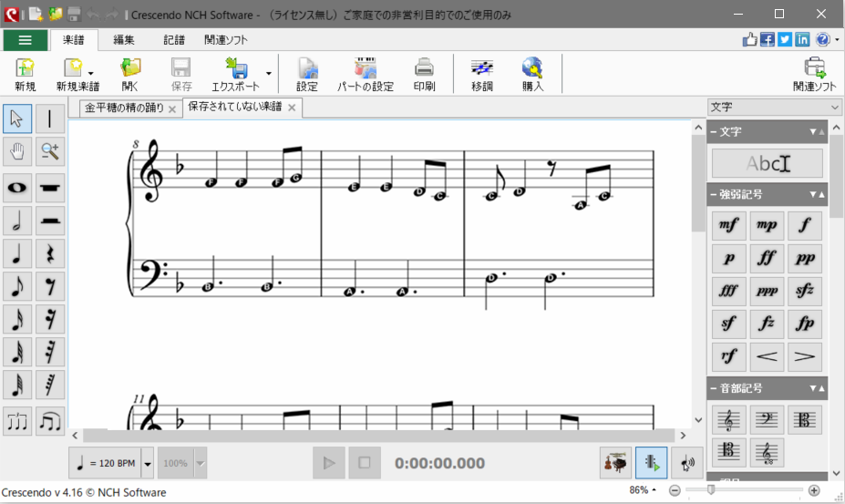Activate the hand pan tool
Image resolution: width=845 pixels, height=504 pixels.
(17, 151)
